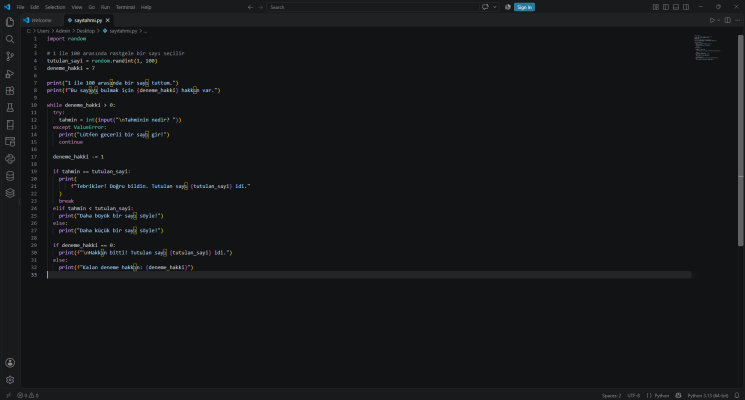Click the Run Python File play icon

712,20
